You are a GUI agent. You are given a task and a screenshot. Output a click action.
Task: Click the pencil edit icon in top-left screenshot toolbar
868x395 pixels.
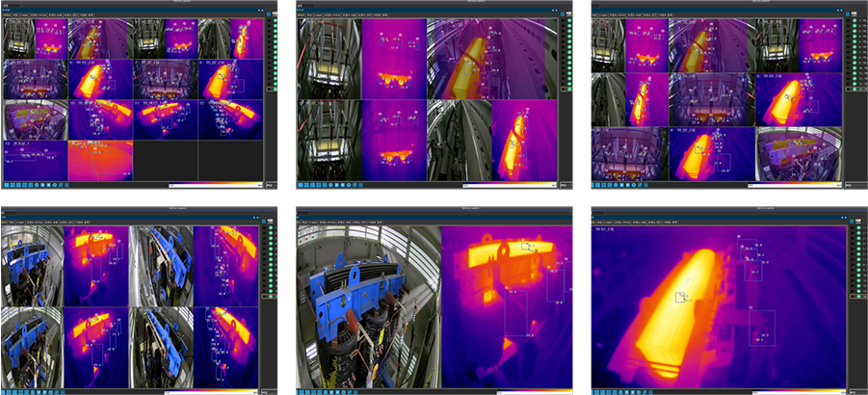click(x=61, y=185)
